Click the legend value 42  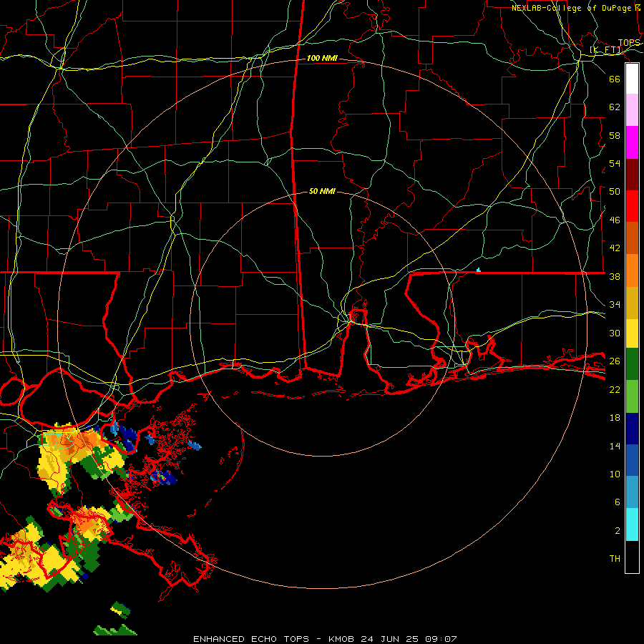(x=615, y=248)
